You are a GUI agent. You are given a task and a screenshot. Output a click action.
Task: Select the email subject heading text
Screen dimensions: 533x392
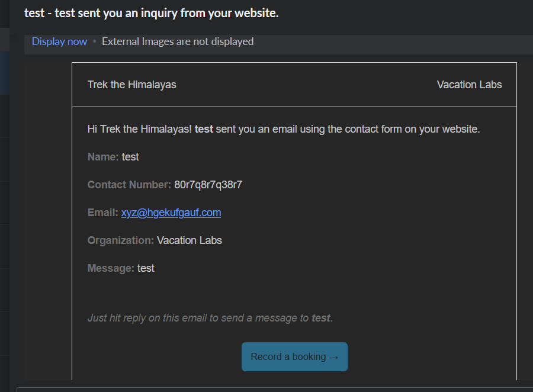[x=151, y=13]
